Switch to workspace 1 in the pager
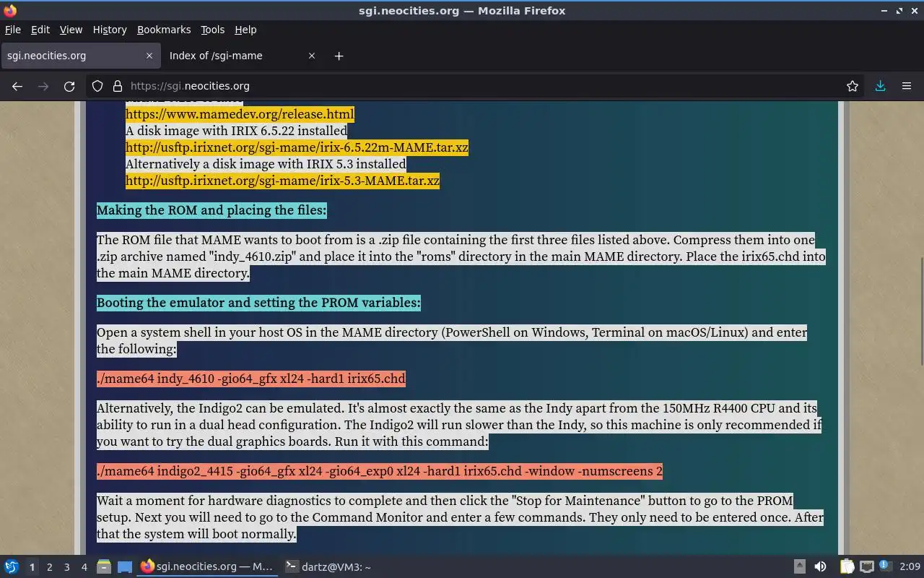 (32, 567)
